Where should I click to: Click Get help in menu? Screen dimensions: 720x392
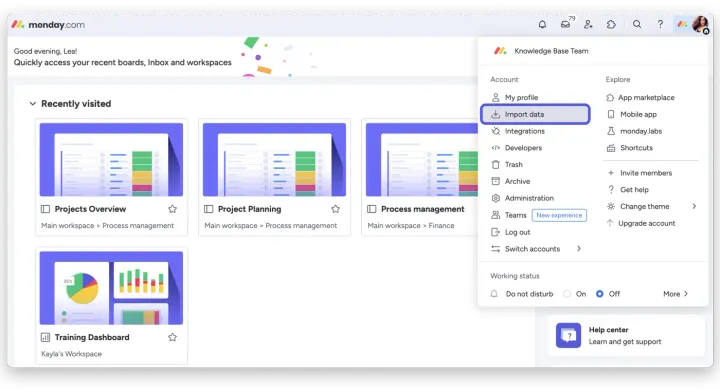(628, 190)
